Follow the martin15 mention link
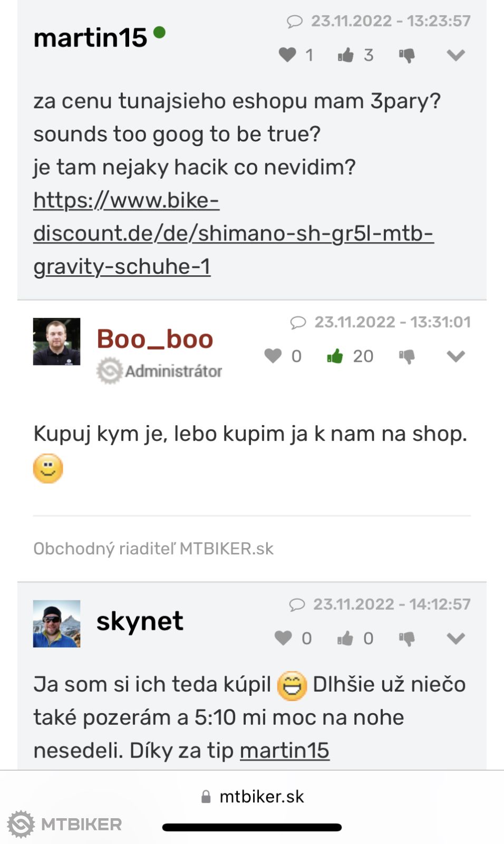The height and width of the screenshot is (844, 504). click(x=284, y=750)
